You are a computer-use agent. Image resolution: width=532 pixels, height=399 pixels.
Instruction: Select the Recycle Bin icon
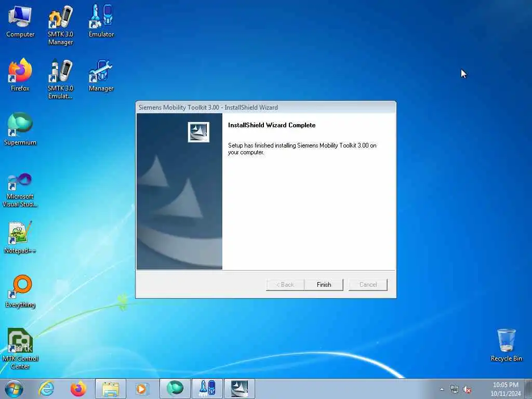[506, 345]
